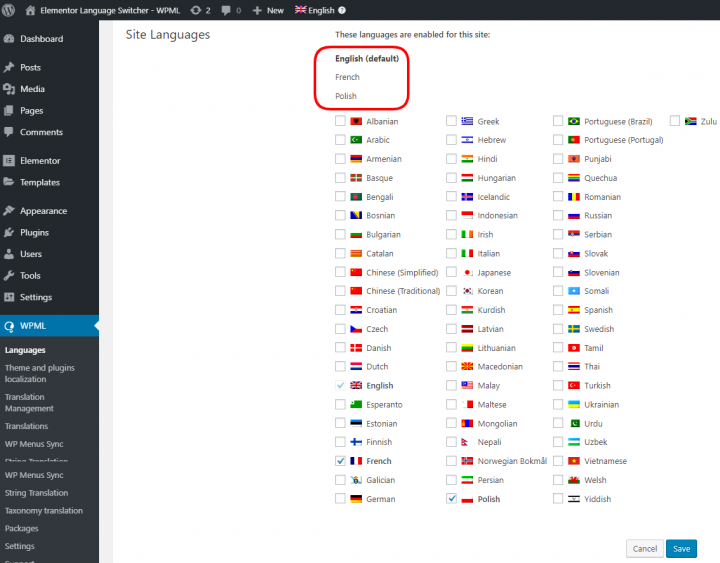The width and height of the screenshot is (720, 563).
Task: Click the updates icon showing 2
Action: [x=196, y=10]
